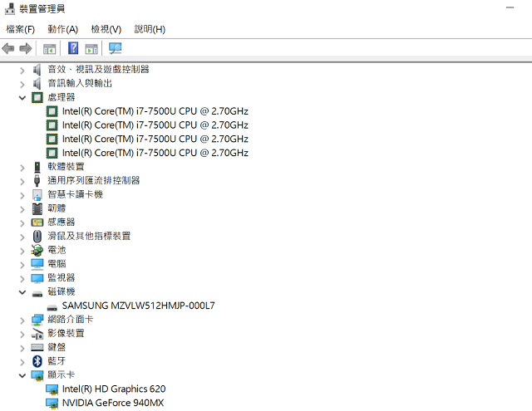Expand the 影像裝置 category

point(22,335)
